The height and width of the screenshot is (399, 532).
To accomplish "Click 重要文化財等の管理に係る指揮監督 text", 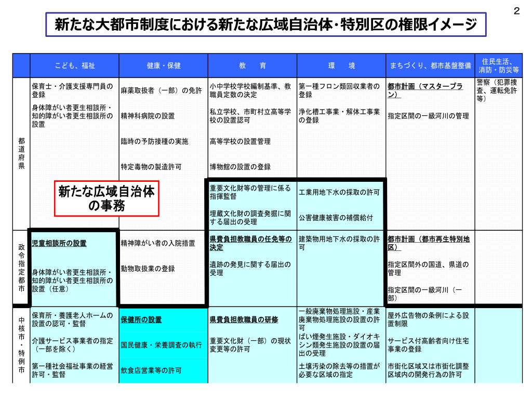I will point(250,192).
